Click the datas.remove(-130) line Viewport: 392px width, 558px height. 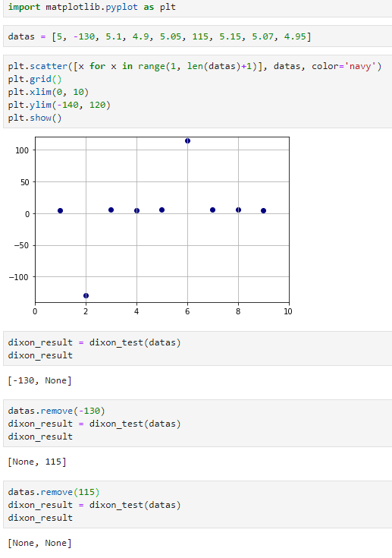57,411
